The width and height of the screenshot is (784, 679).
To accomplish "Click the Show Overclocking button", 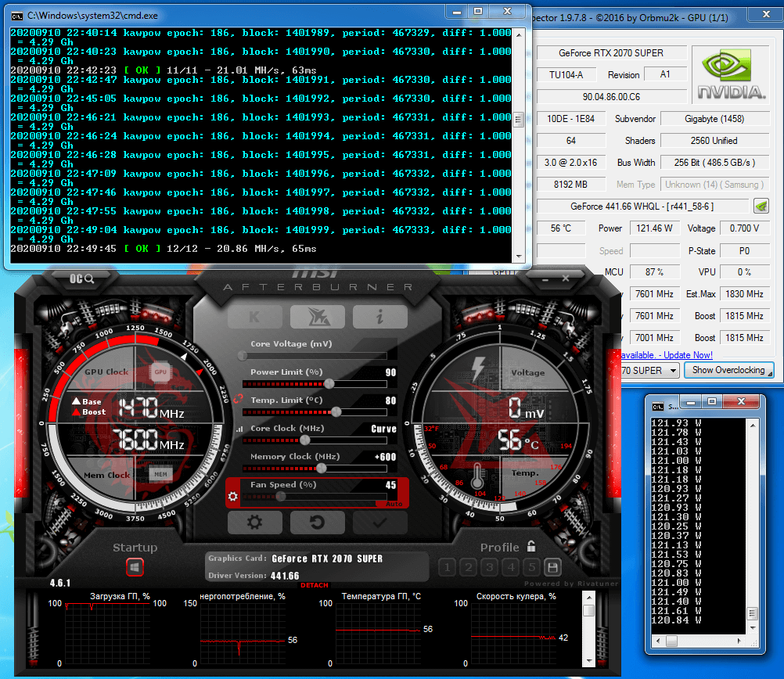I will click(728, 370).
